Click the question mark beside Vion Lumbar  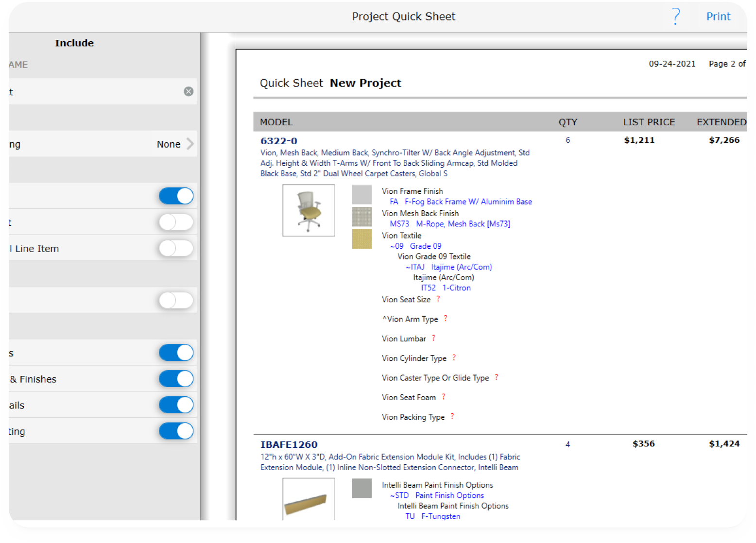click(x=433, y=338)
